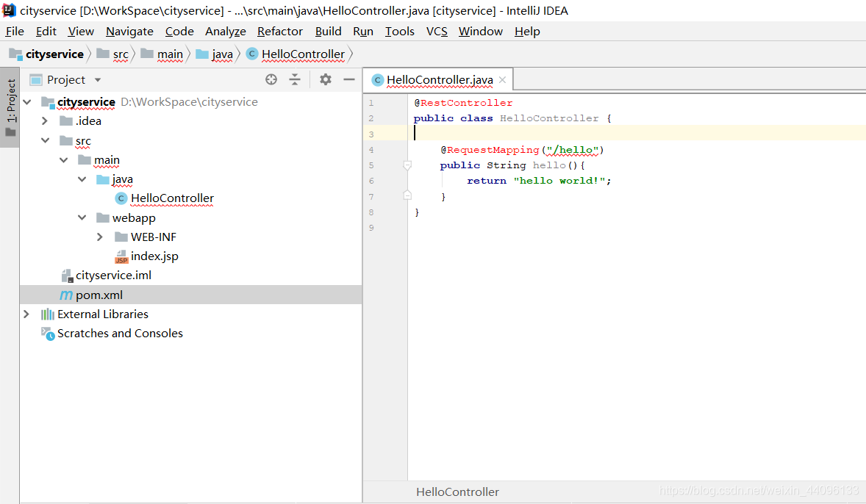Toggle the 1: Project tool window tab

[x=10, y=107]
